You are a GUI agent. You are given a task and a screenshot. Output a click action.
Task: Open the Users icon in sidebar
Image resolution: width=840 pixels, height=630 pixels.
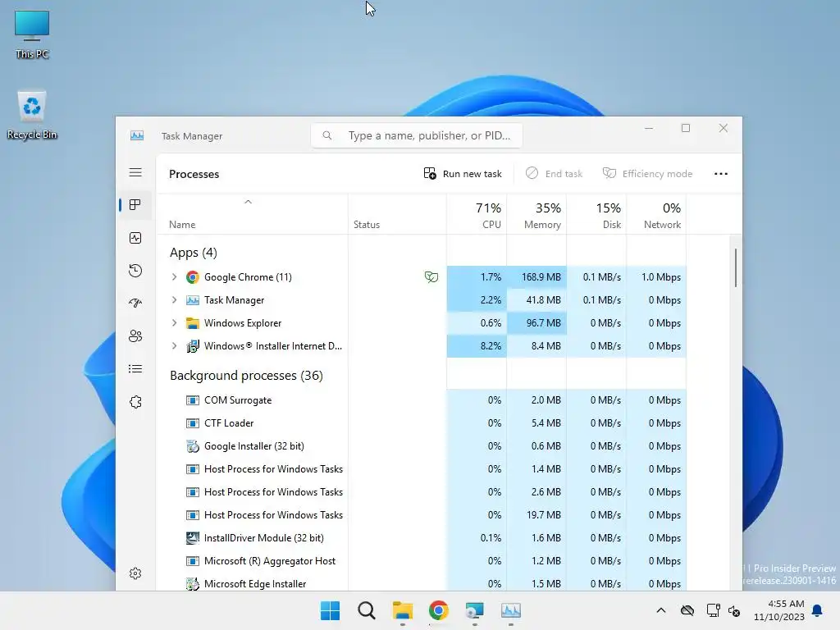[135, 336]
